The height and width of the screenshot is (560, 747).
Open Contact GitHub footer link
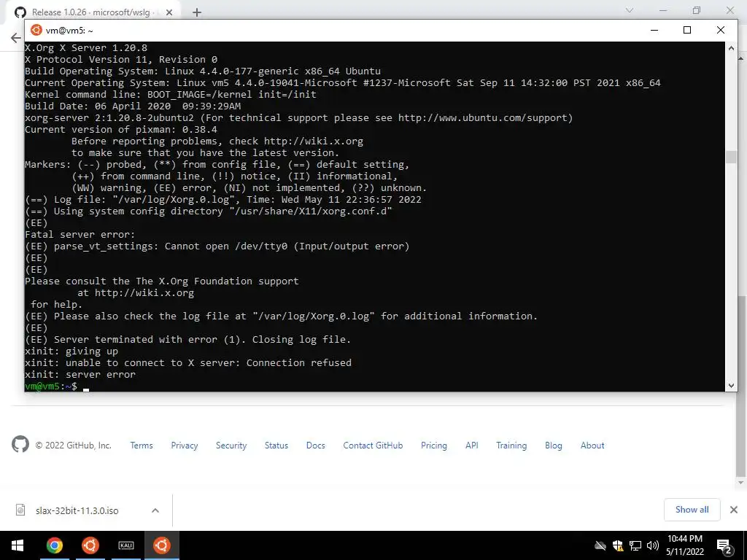[x=373, y=446]
